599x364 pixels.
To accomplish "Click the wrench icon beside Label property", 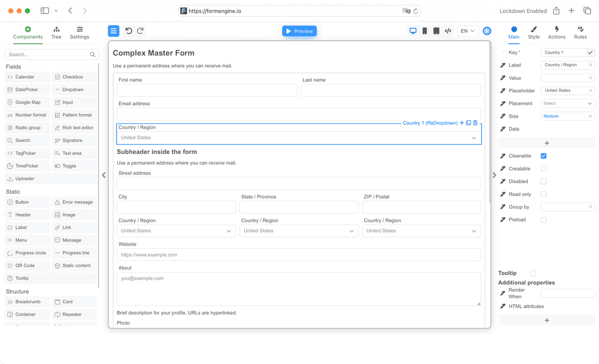I will 503,65.
